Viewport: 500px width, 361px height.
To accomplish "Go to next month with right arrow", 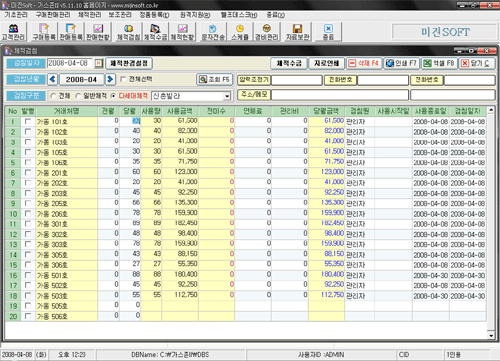I will 110,79.
